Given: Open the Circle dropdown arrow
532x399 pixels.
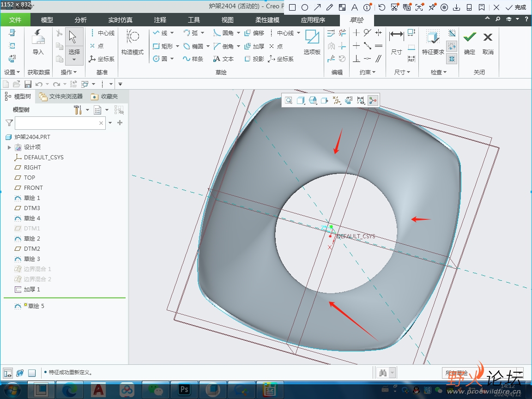Looking at the screenshot, I should (x=172, y=59).
